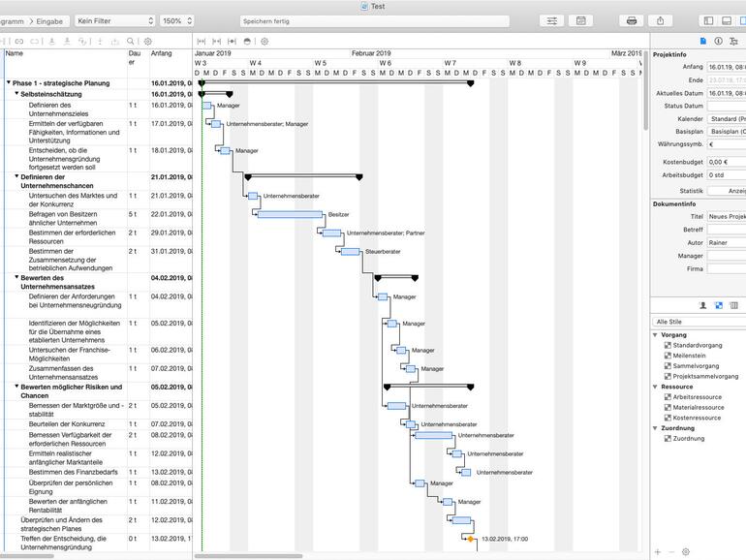Select the person resource styles icon
Image resolution: width=746 pixels, height=560 pixels.
coord(702,305)
